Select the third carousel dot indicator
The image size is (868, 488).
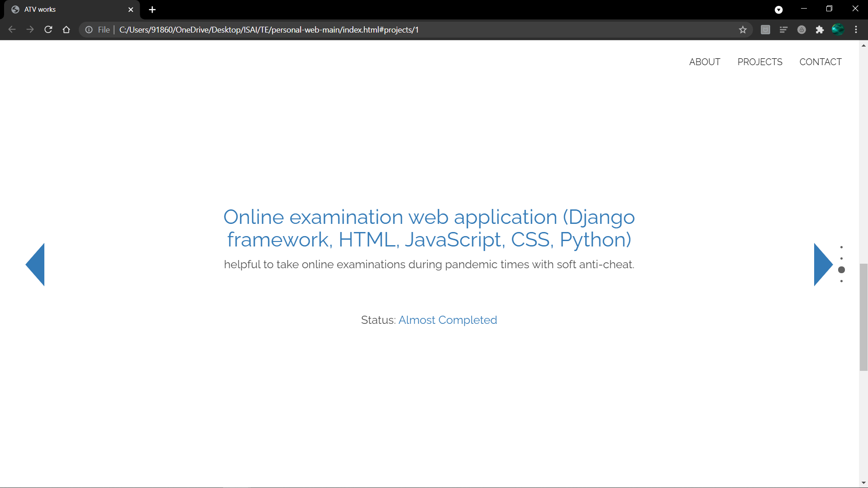[842, 270]
